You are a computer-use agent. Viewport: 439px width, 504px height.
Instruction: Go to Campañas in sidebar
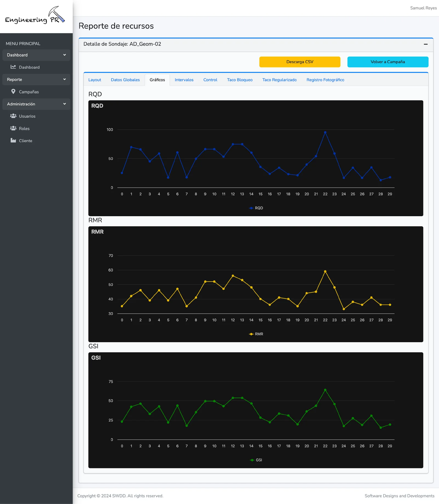coord(29,92)
